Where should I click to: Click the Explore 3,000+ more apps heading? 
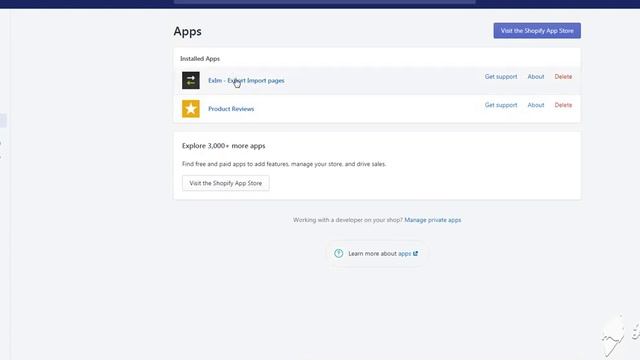pyautogui.click(x=223, y=146)
